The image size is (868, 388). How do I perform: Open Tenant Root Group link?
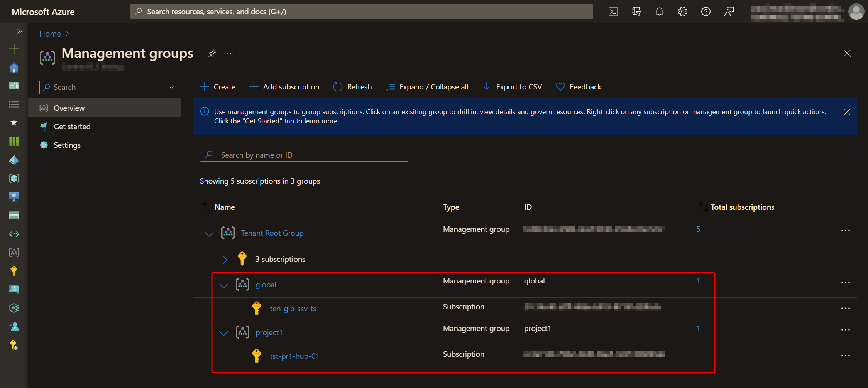coord(272,233)
